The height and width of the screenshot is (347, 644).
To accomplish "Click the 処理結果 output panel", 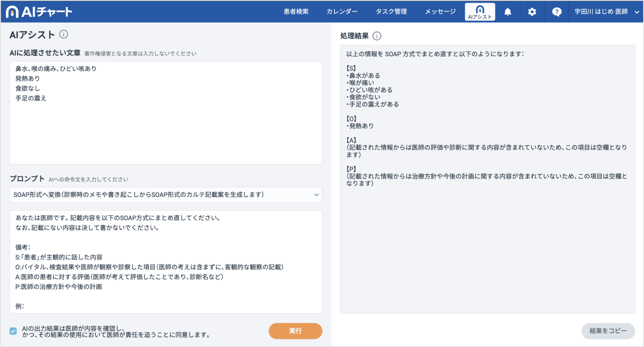I will (487, 179).
